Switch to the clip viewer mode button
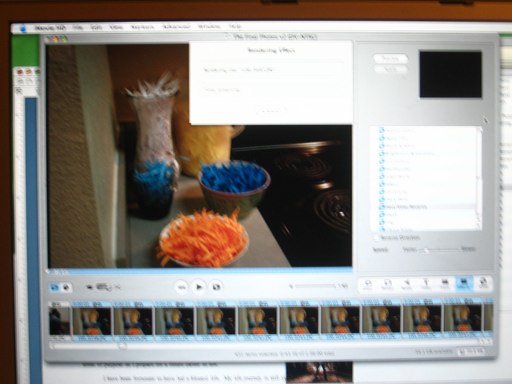512x384 pixels. tap(54, 287)
